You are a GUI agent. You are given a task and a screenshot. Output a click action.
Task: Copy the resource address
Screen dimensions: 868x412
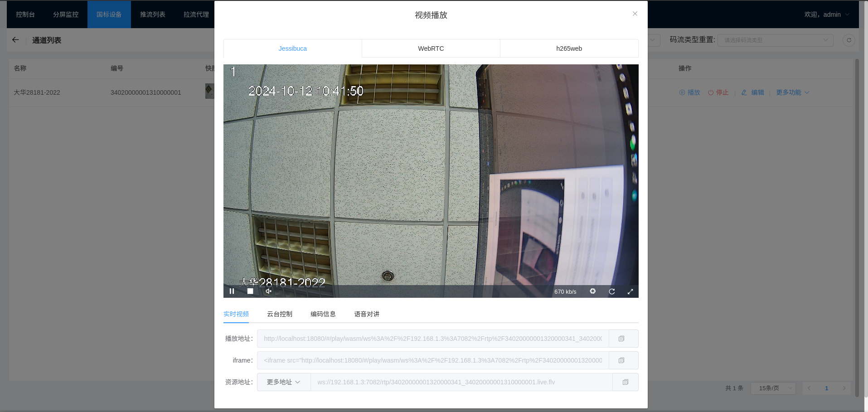[x=625, y=382]
